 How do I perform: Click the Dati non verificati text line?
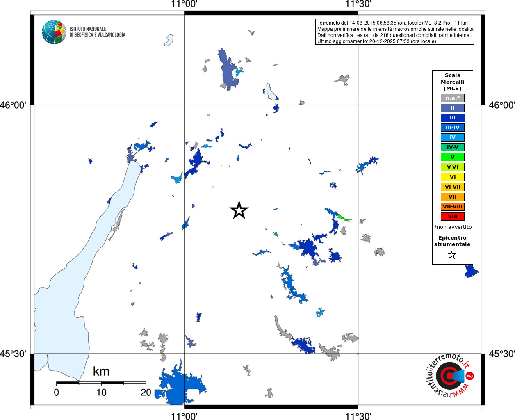[x=394, y=35]
